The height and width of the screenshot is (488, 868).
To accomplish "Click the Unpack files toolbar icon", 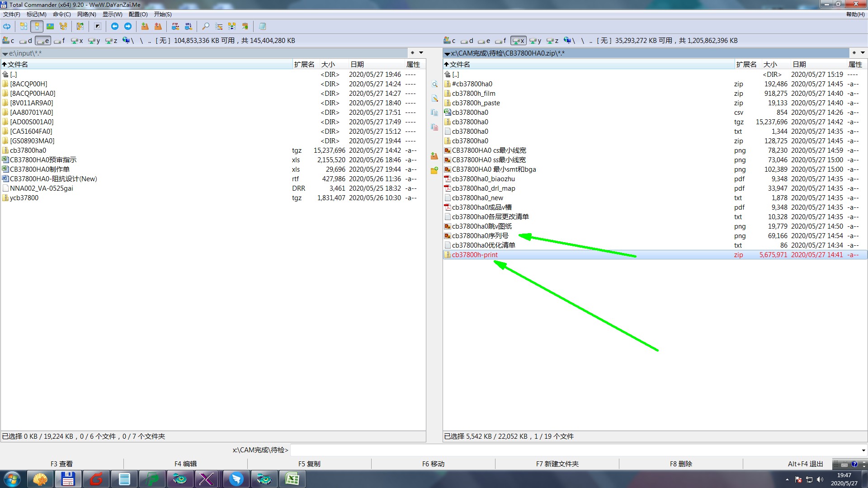I will [158, 26].
